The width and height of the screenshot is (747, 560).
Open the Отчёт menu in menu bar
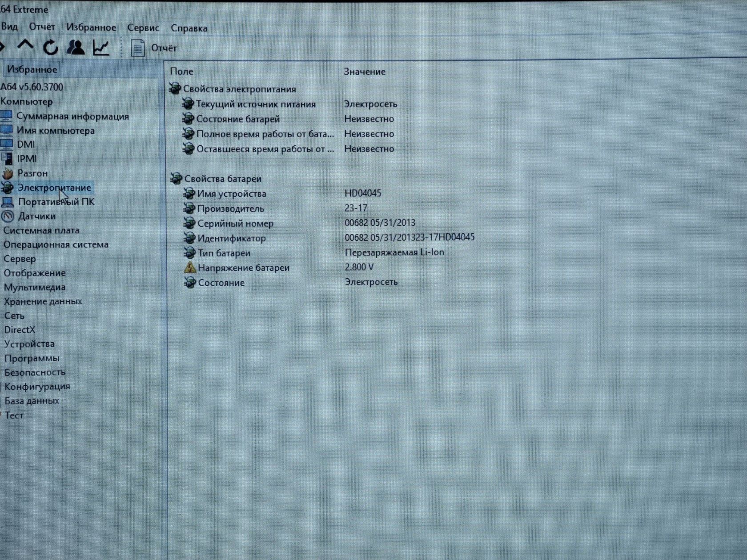pos(42,27)
